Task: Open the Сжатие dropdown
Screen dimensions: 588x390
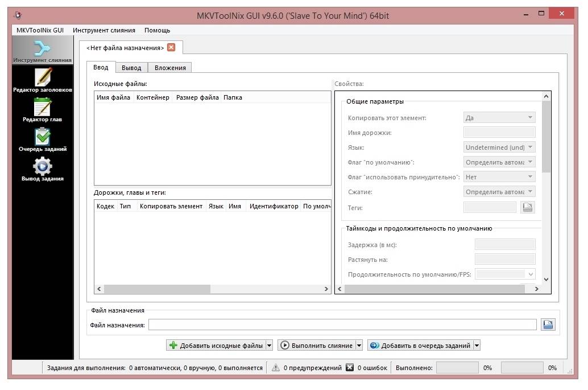Action: click(499, 192)
